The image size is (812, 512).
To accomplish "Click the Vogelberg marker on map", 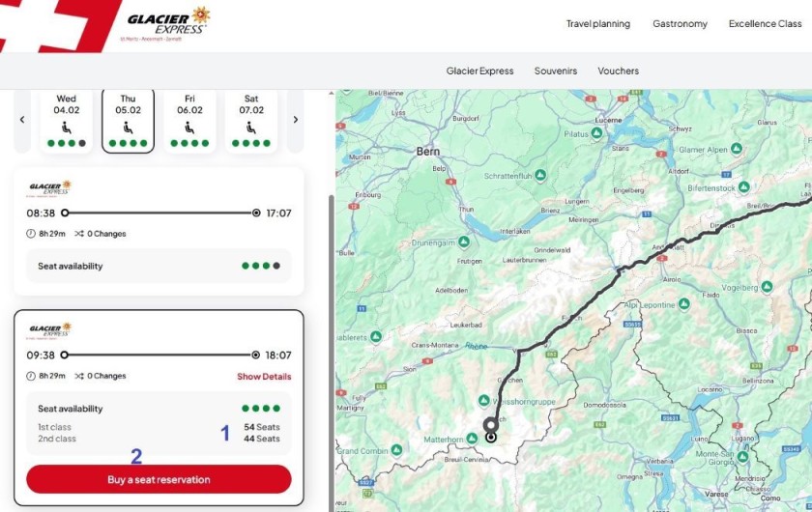I will (767, 286).
